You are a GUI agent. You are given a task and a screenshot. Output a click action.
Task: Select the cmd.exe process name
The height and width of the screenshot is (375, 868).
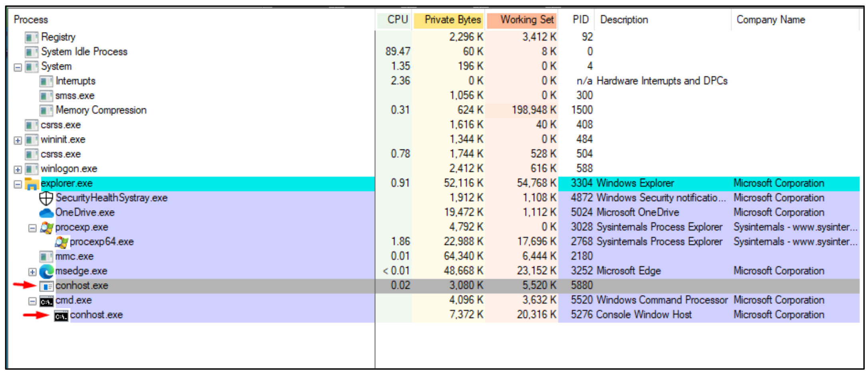pyautogui.click(x=73, y=300)
